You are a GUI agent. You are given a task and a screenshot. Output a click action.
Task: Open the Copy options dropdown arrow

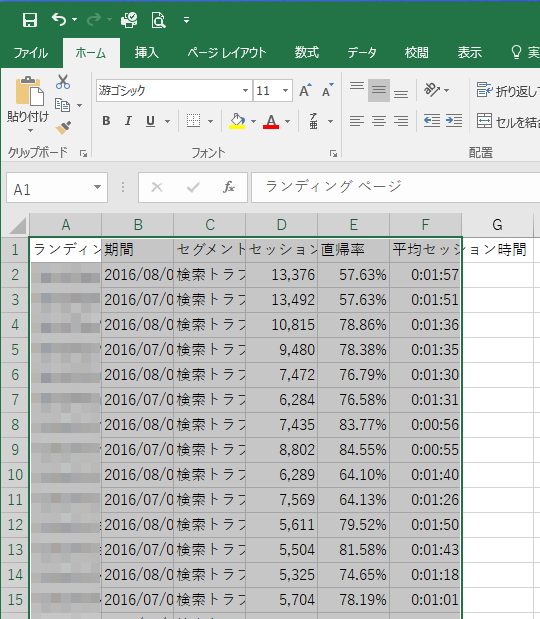79,105
